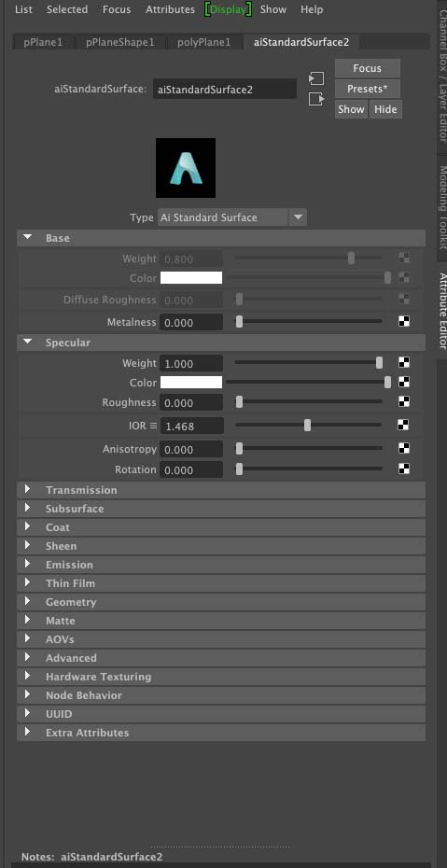
Task: Open the Attributes menu
Action: 171,9
